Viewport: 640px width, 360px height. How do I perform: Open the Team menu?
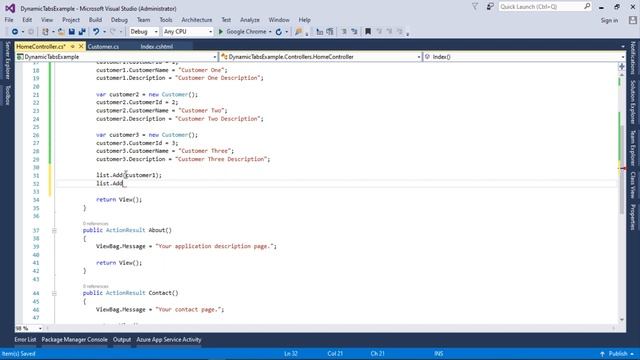[x=143, y=20]
